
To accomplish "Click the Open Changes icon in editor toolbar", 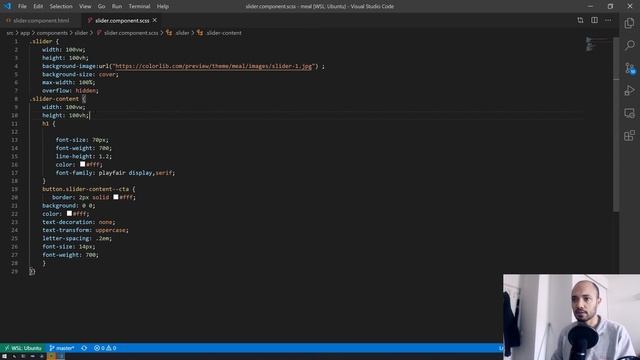I will 580,20.
